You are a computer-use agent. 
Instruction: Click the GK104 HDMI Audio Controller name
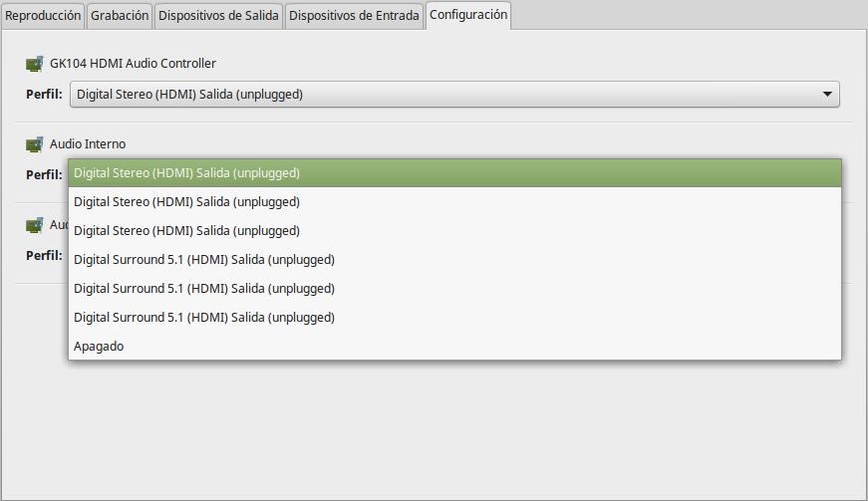coord(133,64)
